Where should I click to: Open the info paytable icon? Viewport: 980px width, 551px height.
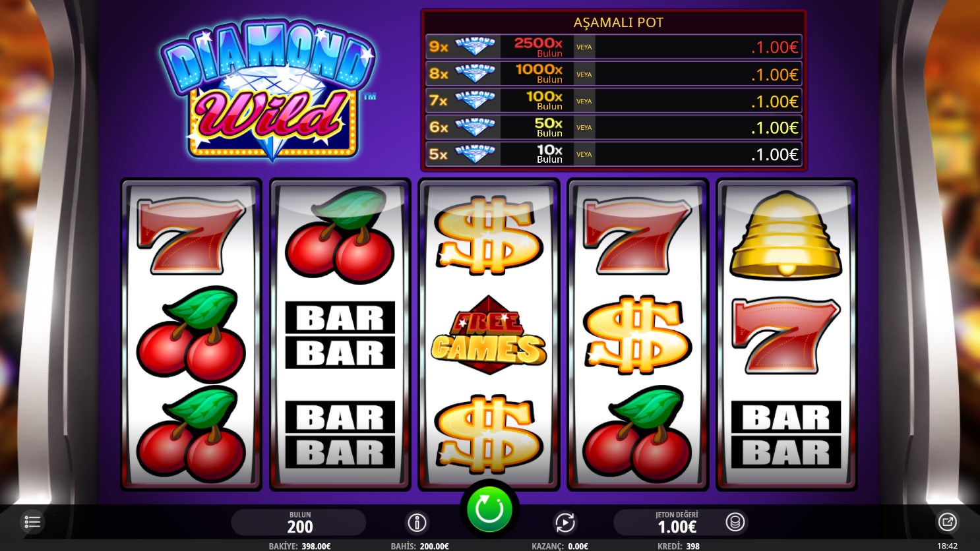(x=417, y=523)
